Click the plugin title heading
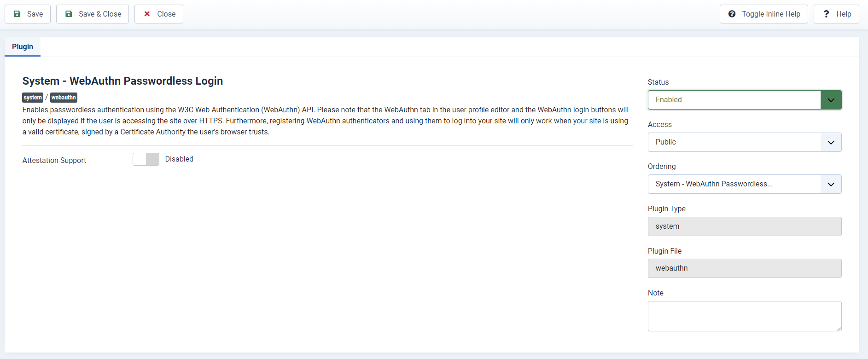 122,81
